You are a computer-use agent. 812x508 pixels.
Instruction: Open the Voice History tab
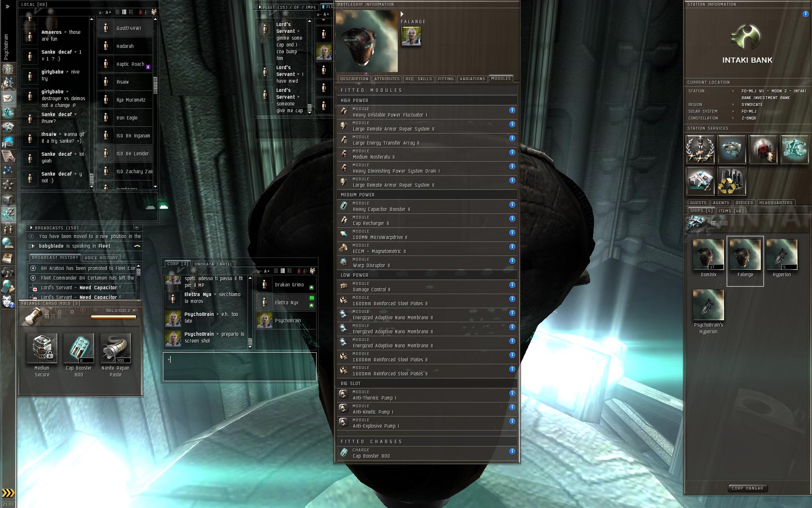tap(101, 258)
